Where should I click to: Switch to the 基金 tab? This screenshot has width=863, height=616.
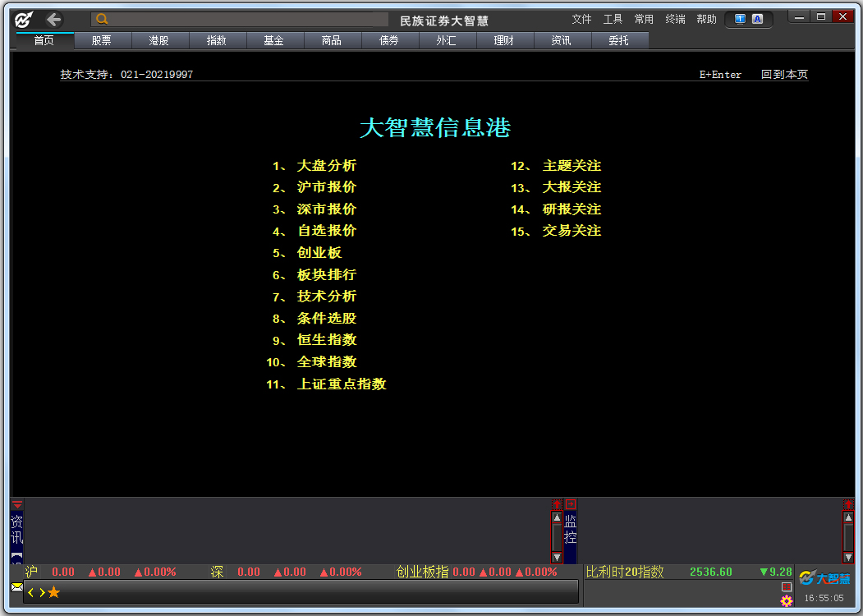pyautogui.click(x=274, y=41)
